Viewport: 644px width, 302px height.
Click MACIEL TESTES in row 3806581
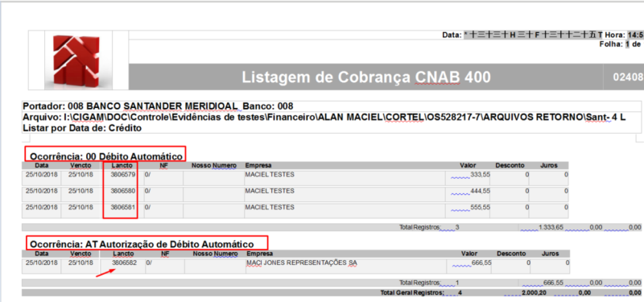pyautogui.click(x=270, y=208)
